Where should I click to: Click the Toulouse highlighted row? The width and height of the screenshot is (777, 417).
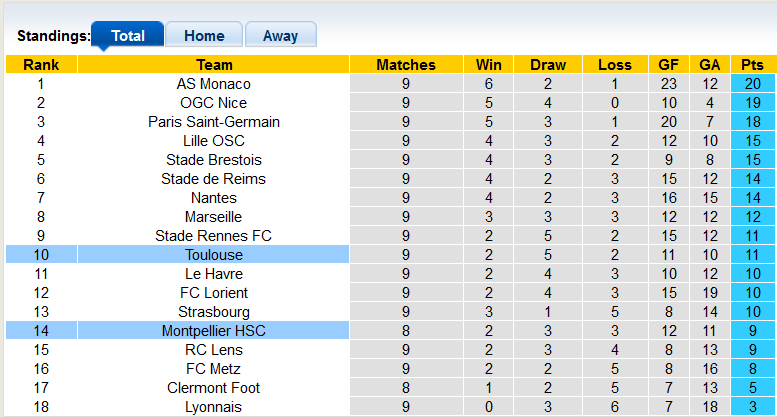point(213,255)
